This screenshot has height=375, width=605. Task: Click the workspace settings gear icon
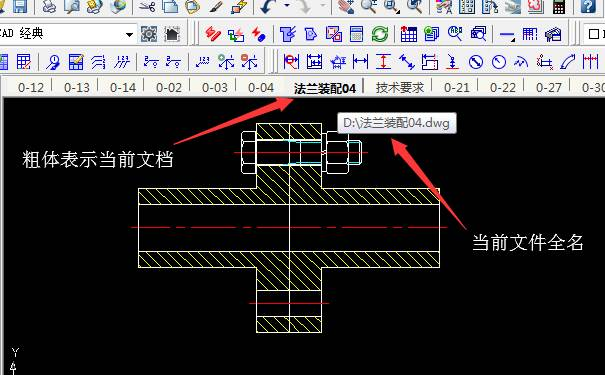pyautogui.click(x=149, y=34)
